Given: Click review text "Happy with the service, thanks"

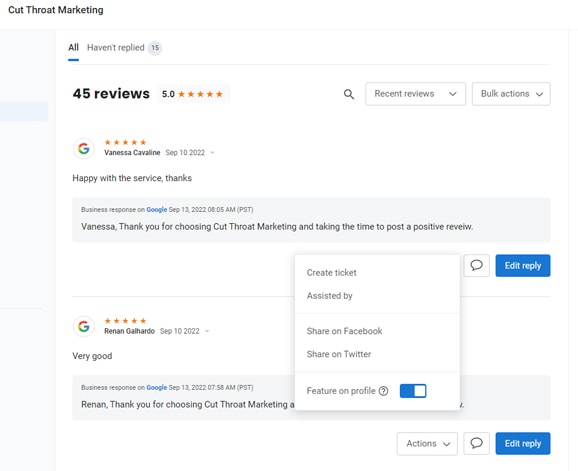Looking at the screenshot, I should tap(132, 178).
